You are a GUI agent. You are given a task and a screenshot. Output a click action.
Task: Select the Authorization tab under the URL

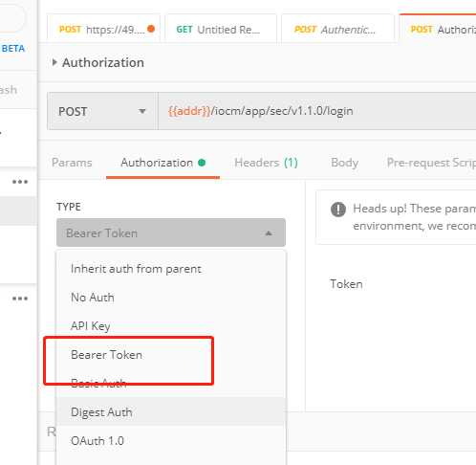[x=162, y=163]
